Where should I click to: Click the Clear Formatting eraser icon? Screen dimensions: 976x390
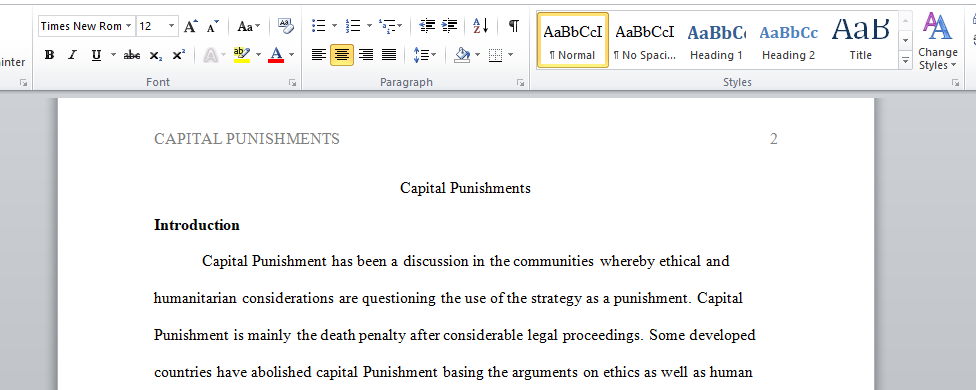286,26
